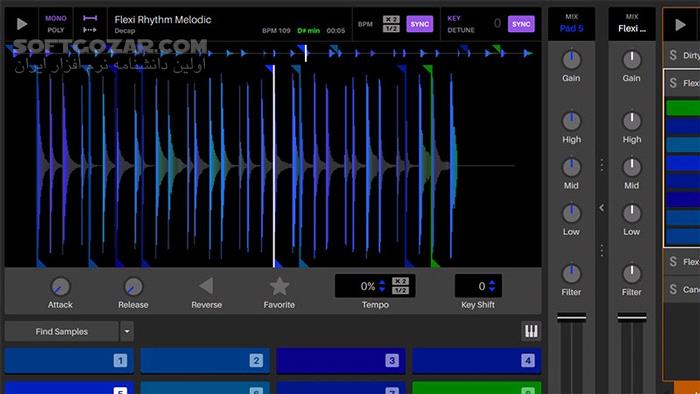Click the Pad 5 mix header

click(x=571, y=24)
